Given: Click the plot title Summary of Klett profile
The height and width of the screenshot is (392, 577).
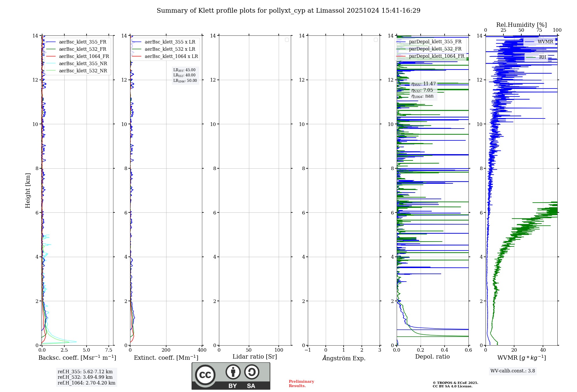Looking at the screenshot, I should [x=288, y=11].
